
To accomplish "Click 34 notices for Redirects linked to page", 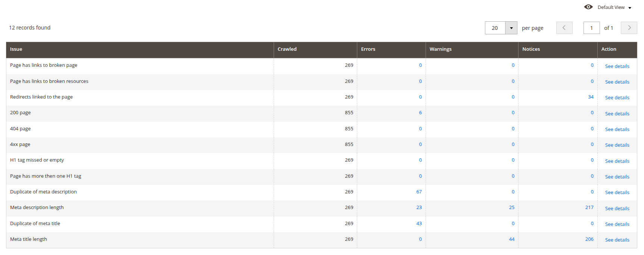I will tap(591, 97).
